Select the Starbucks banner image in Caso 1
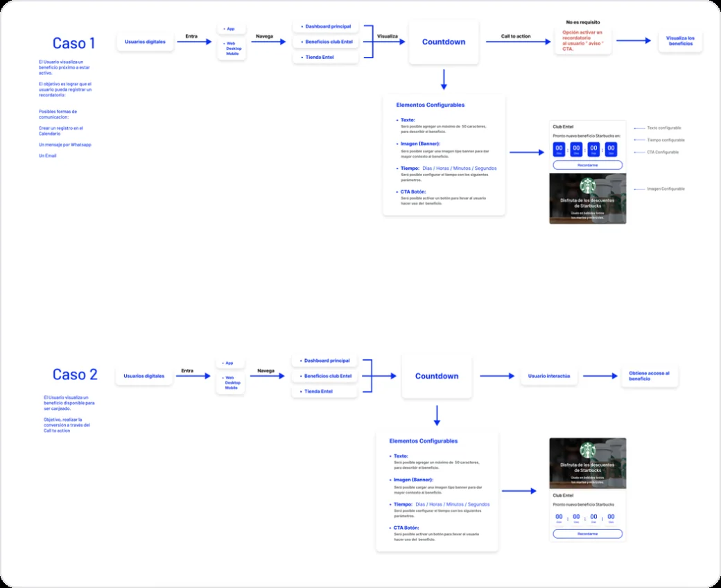The image size is (721, 588). coord(588,198)
